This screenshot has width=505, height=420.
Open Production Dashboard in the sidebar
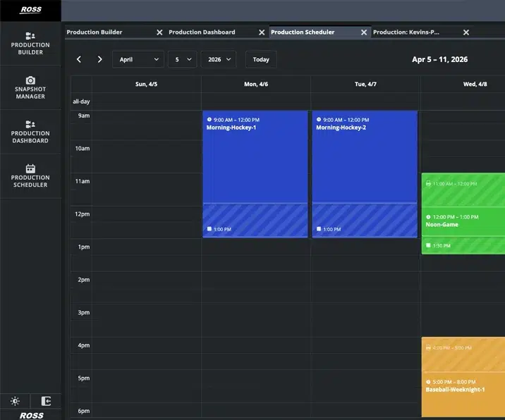[30, 132]
